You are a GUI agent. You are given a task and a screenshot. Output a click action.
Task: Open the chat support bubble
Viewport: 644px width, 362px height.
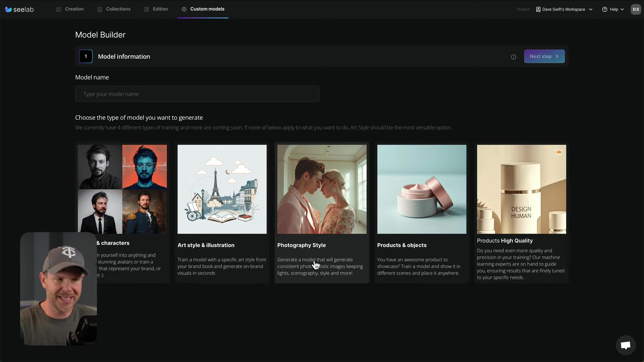(626, 345)
